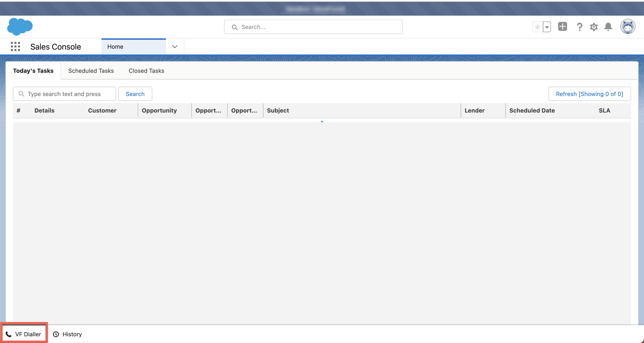Screen dimensions: 644x343
Task: Open the History utility item
Action: (x=68, y=334)
